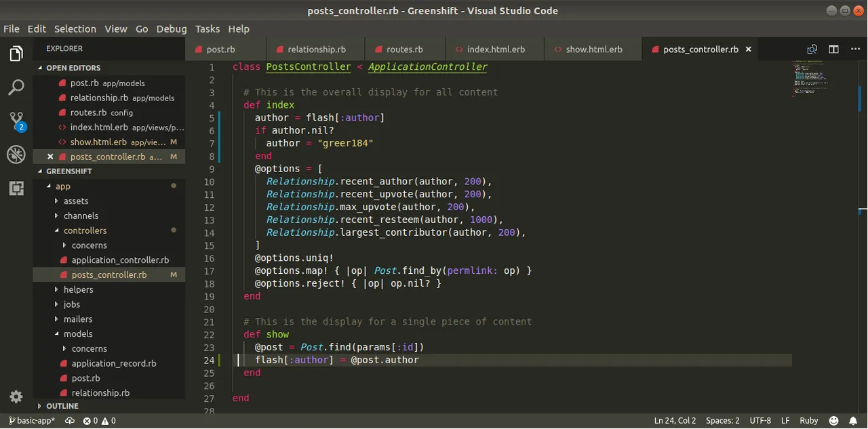This screenshot has width=868, height=429.
Task: Change indentation via Spaces: 2
Action: (723, 421)
